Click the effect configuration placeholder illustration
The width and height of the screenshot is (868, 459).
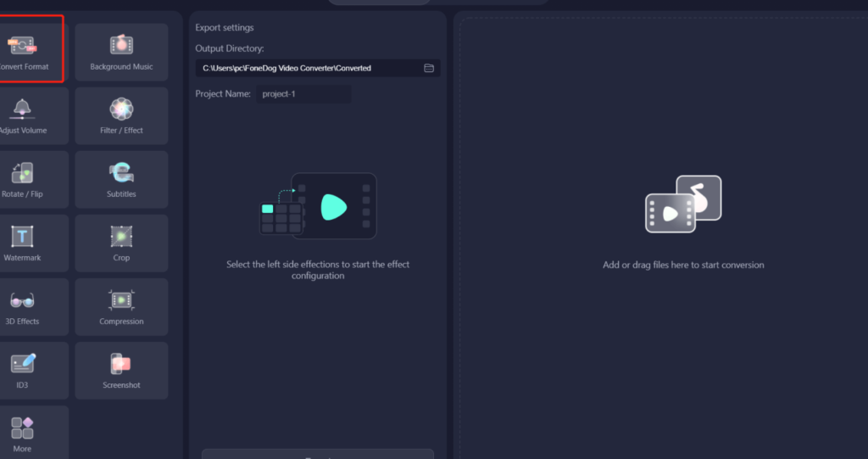[x=318, y=206]
